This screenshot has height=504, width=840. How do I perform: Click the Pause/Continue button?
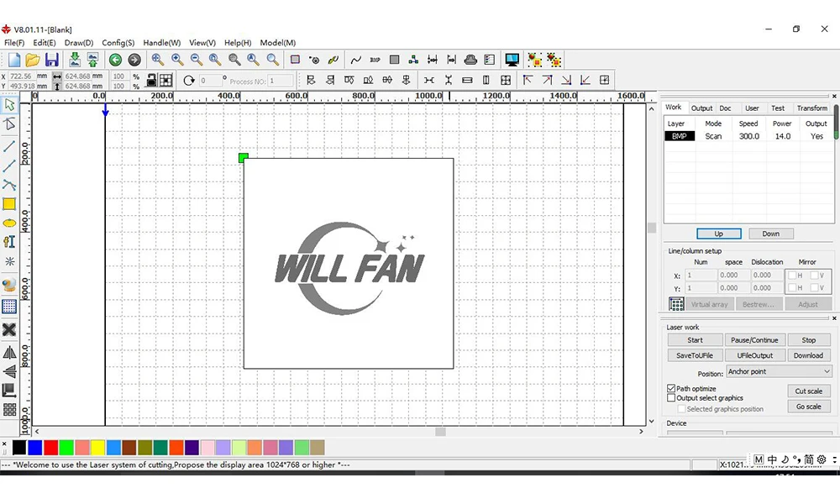coord(754,340)
